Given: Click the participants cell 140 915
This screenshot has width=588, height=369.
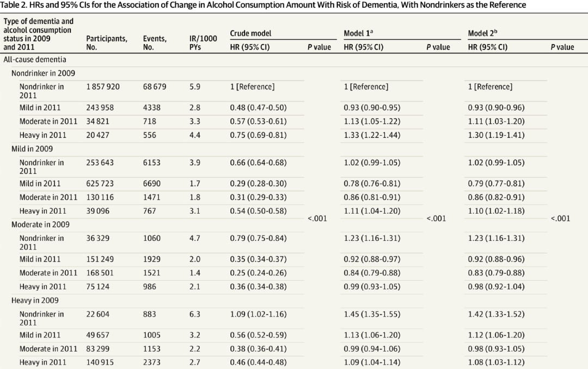Looking at the screenshot, I should click(101, 362).
